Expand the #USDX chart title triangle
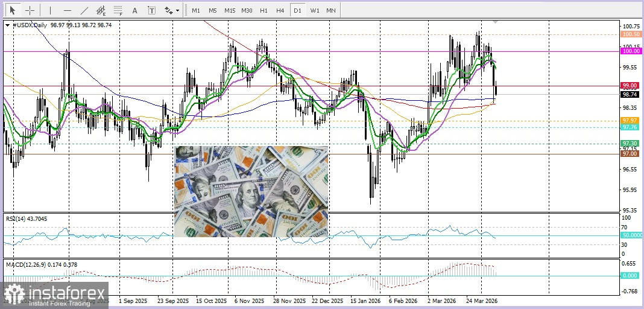 point(7,25)
